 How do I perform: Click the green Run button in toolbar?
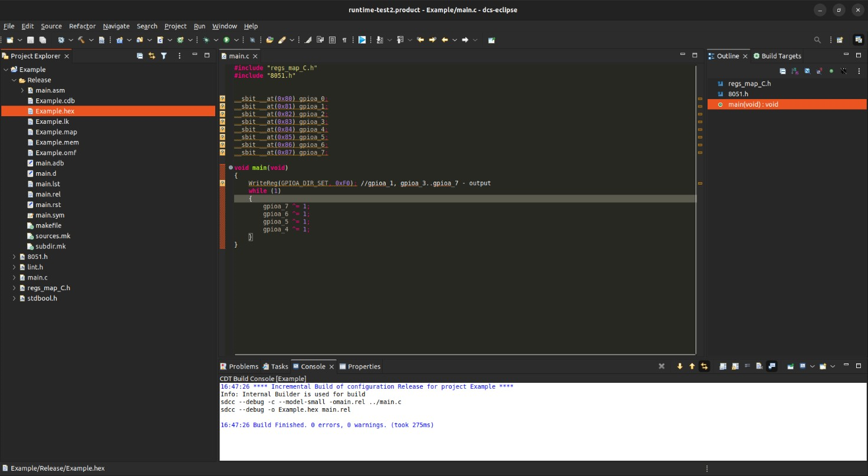pos(226,40)
